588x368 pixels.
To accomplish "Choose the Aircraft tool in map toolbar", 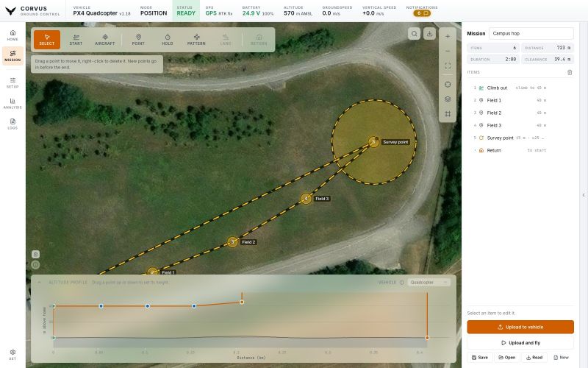I will pos(105,40).
